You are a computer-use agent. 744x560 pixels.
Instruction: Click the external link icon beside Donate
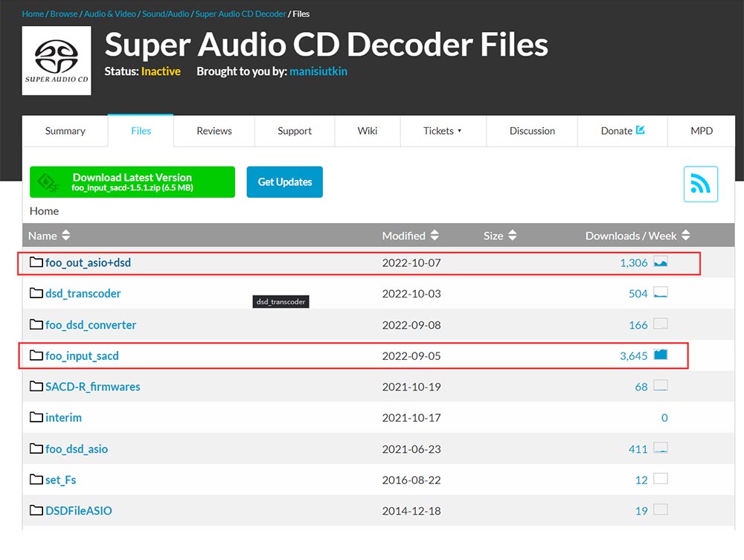tap(640, 129)
